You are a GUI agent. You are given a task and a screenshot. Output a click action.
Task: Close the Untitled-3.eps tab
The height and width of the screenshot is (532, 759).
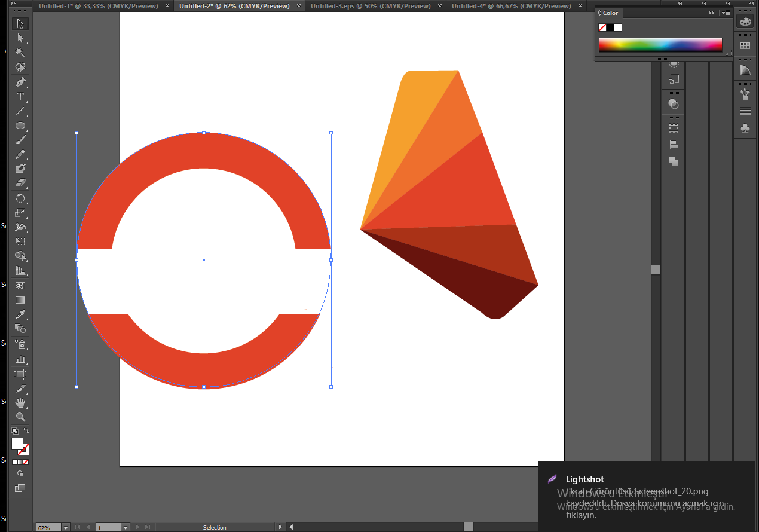tap(439, 6)
